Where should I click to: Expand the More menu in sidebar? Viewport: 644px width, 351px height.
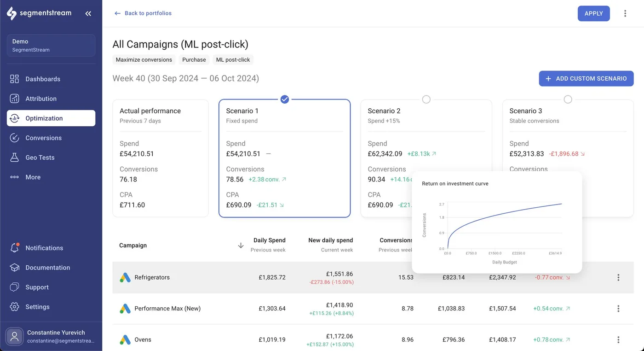click(x=33, y=177)
